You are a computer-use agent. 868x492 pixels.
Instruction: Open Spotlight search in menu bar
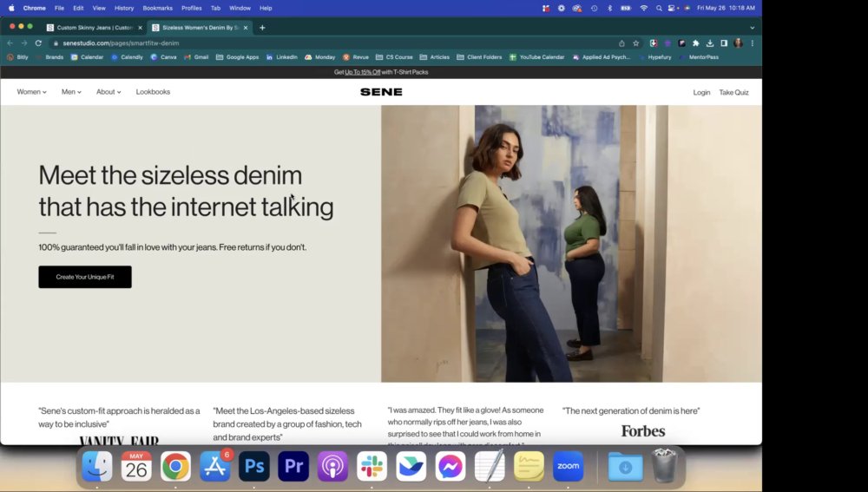659,9
